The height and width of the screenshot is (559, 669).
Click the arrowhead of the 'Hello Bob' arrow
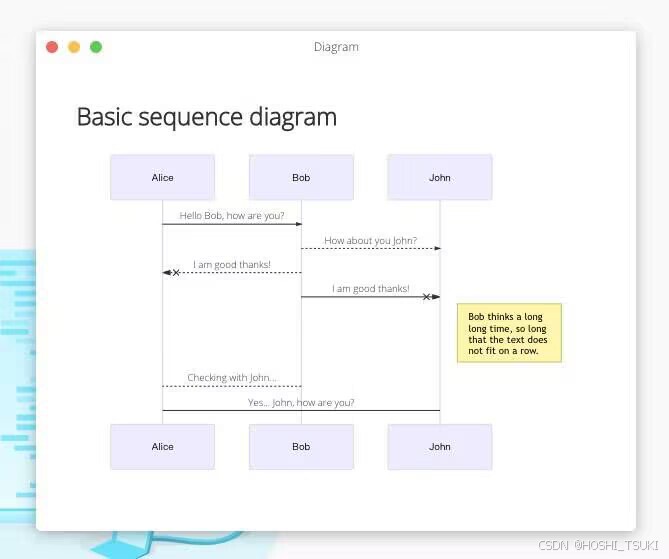[x=299, y=224]
